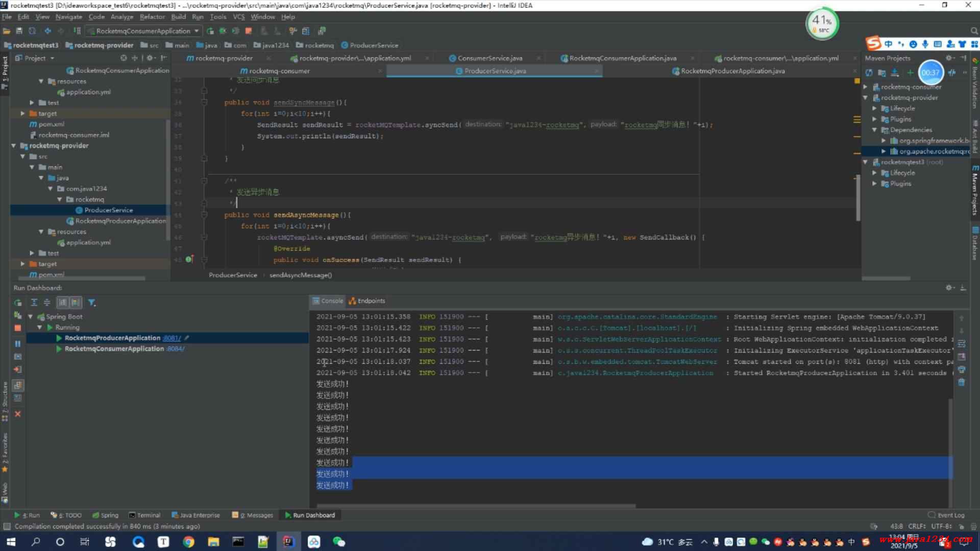Open the Refactor menu

(152, 17)
